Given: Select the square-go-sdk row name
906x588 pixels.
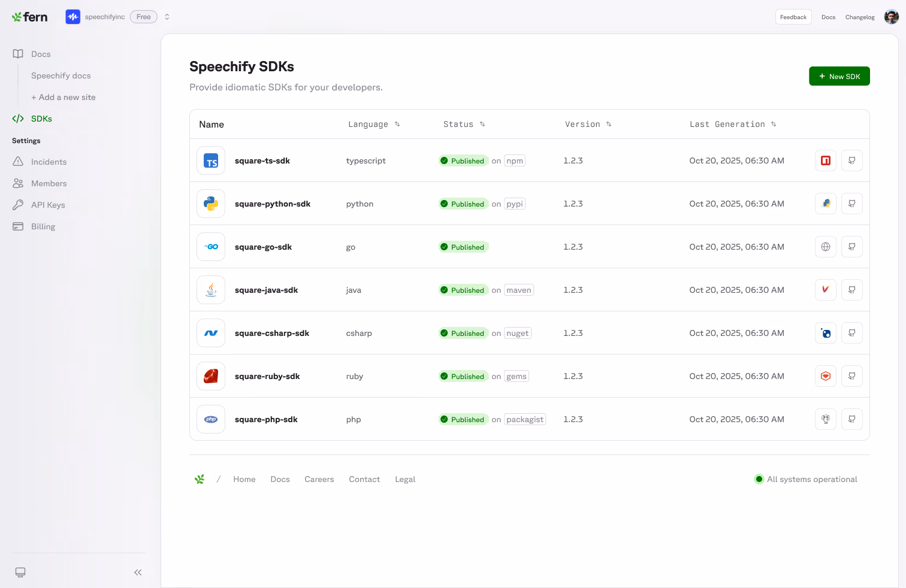Looking at the screenshot, I should tap(263, 247).
